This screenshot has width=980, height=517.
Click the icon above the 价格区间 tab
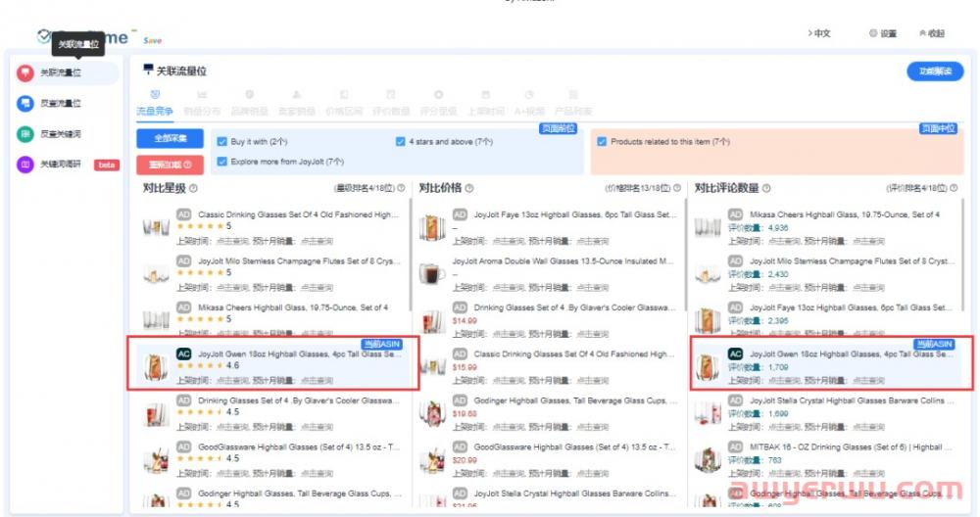pyautogui.click(x=344, y=94)
